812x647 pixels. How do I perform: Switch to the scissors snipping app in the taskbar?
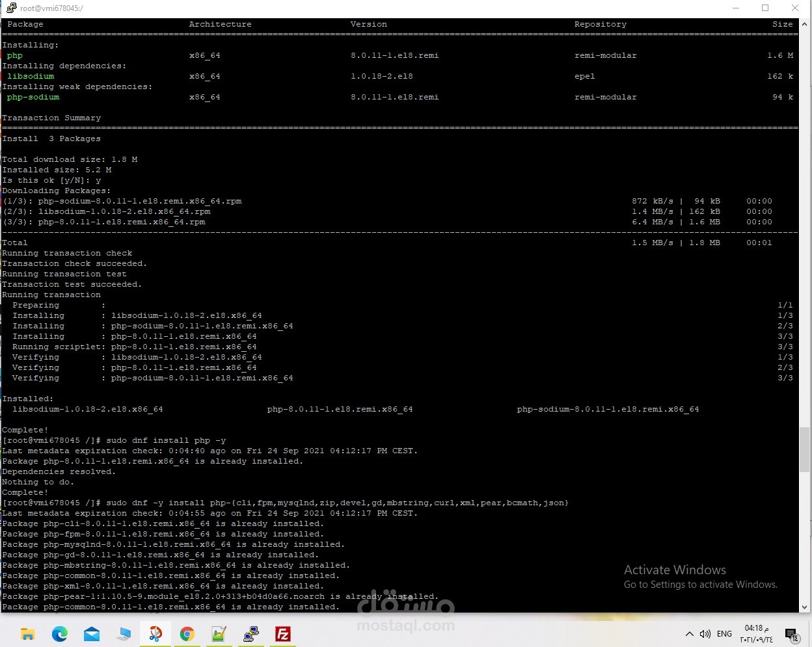156,634
